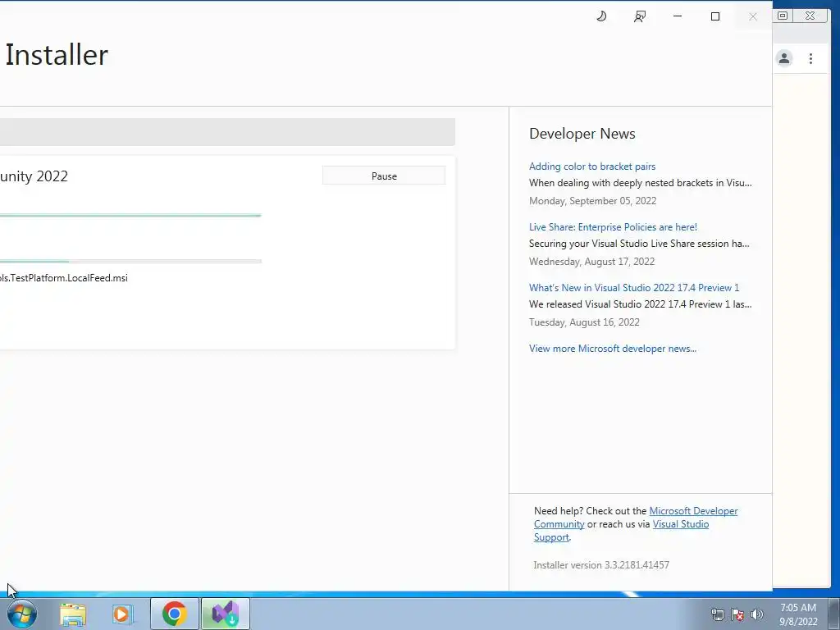Open the feedback icon in Installer title bar

click(640, 16)
